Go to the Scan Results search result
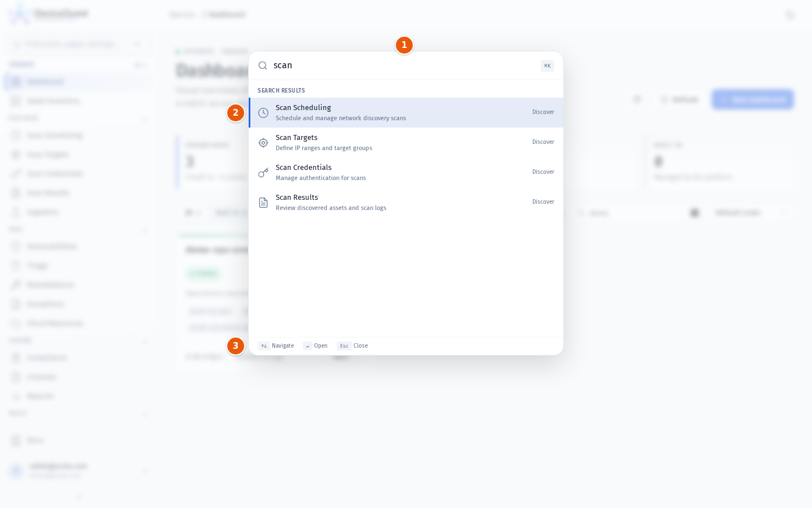The height and width of the screenshot is (508, 812). (x=406, y=203)
